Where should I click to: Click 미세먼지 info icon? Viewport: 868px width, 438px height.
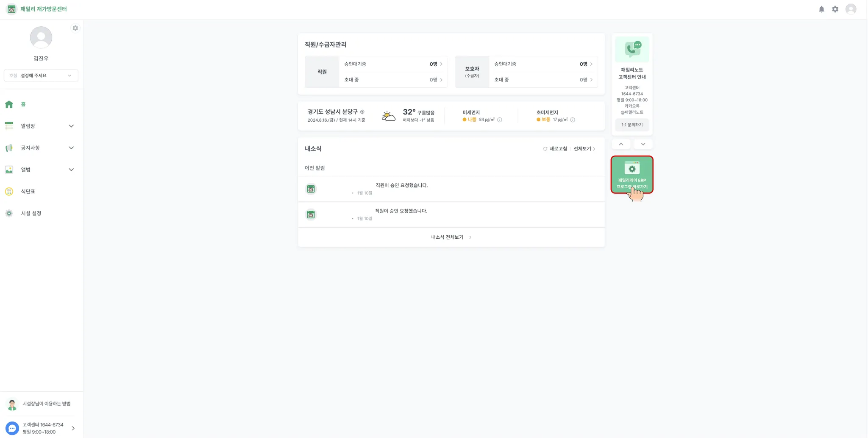[x=500, y=120]
